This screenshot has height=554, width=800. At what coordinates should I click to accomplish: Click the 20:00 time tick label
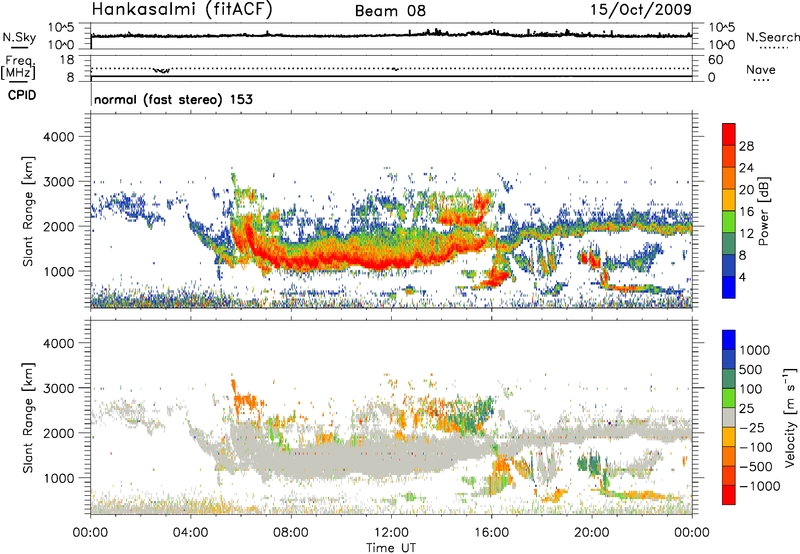click(x=592, y=533)
